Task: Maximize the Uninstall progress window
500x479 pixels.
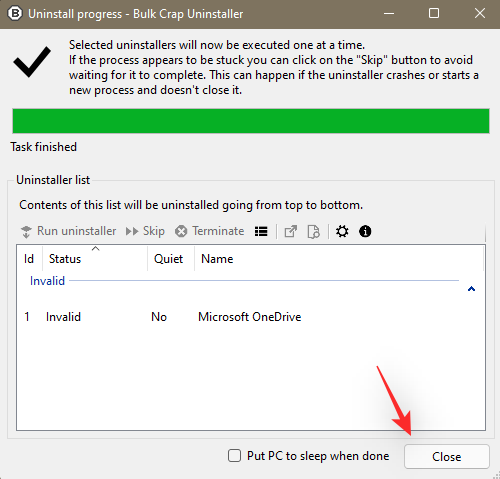Action: [434, 14]
